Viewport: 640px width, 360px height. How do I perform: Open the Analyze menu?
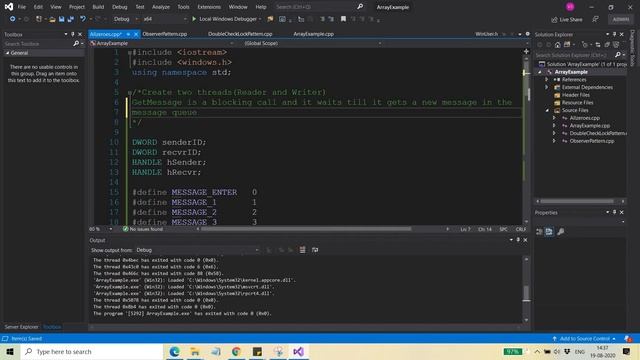pyautogui.click(x=160, y=7)
